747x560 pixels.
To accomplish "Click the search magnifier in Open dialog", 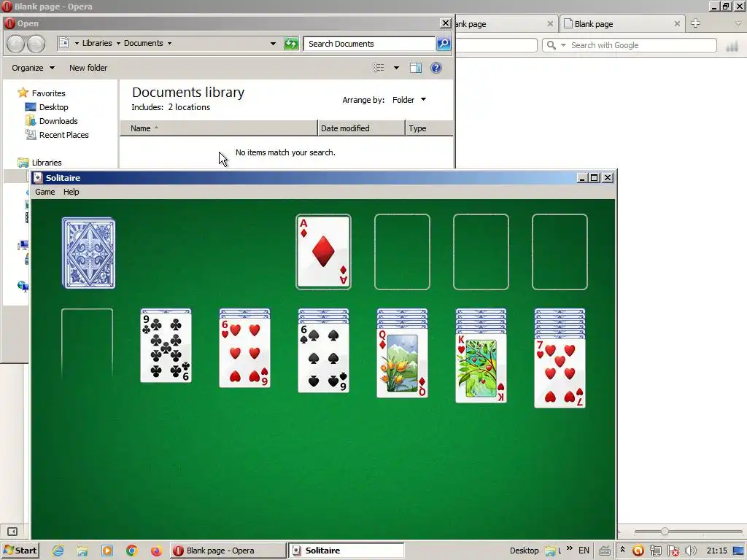I will [x=444, y=44].
